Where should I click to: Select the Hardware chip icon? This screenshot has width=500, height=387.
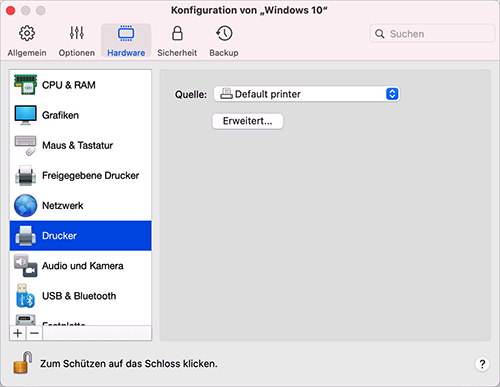point(126,33)
